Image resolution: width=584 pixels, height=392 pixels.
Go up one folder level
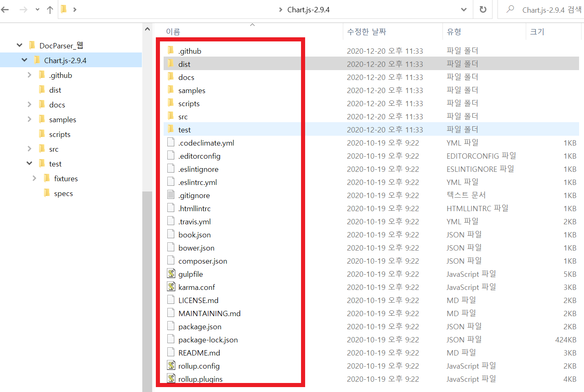coord(50,9)
